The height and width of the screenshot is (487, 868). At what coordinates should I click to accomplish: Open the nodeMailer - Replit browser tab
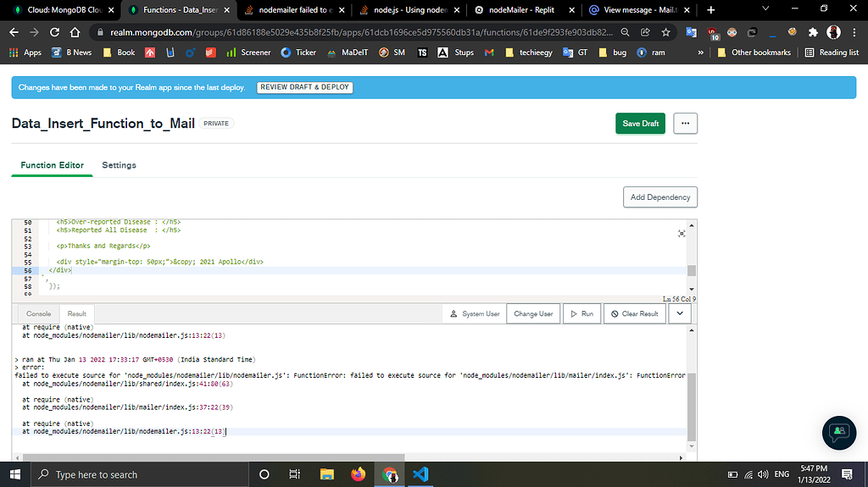520,10
